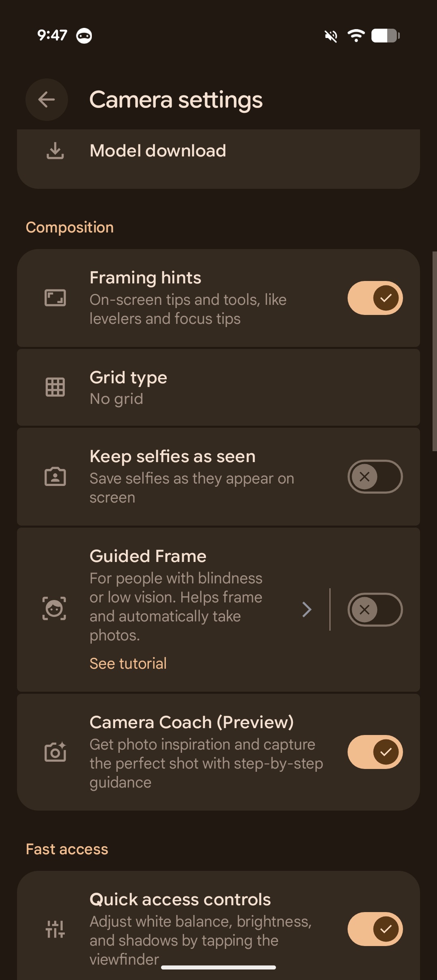Open the Guided Frame settings text
The height and width of the screenshot is (980, 437).
[176, 597]
